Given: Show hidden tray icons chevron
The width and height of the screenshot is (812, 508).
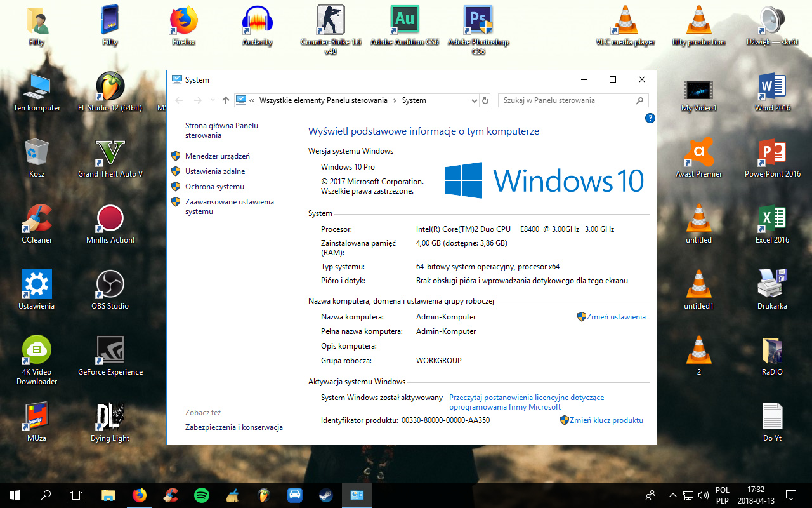Looking at the screenshot, I should coord(673,495).
